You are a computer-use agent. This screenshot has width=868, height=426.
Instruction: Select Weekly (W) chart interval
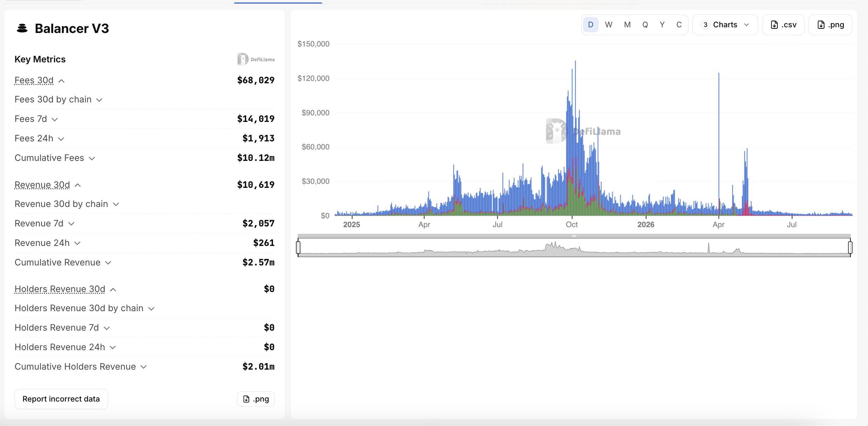point(609,25)
